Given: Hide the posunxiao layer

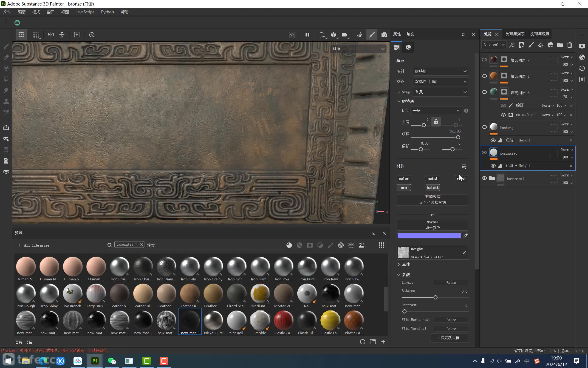Looking at the screenshot, I should [484, 152].
